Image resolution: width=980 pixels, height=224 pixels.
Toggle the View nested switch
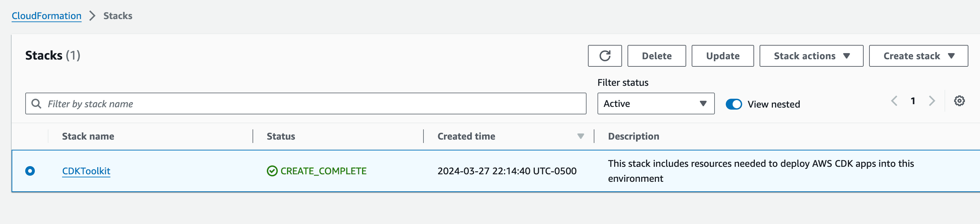point(734,104)
